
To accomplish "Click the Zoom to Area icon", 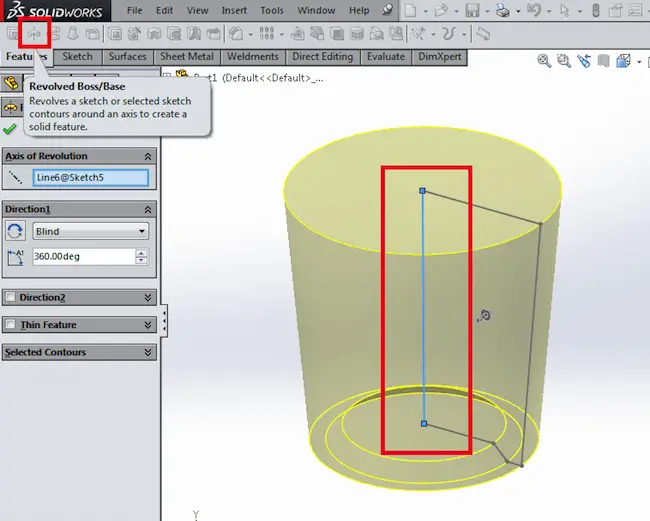I will [564, 61].
